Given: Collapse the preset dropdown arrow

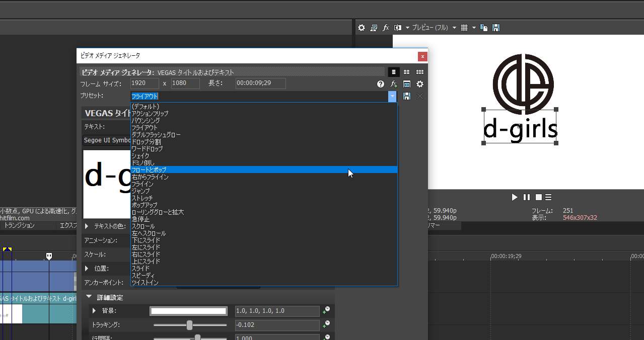Looking at the screenshot, I should (x=392, y=96).
